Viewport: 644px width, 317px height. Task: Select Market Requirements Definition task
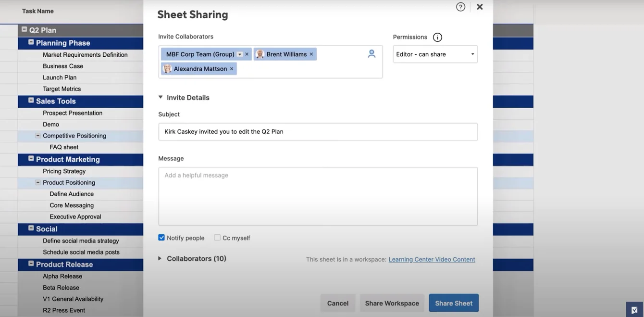[x=85, y=55]
